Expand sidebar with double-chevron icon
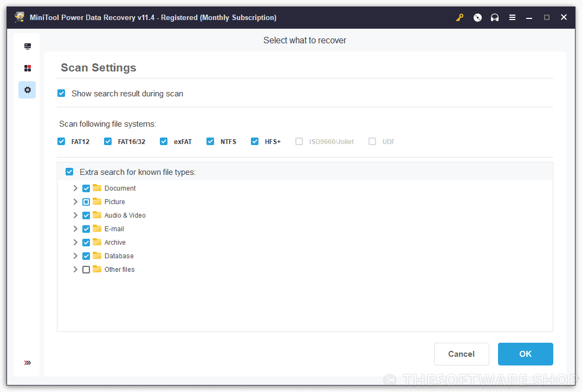582x392 pixels. (x=28, y=363)
